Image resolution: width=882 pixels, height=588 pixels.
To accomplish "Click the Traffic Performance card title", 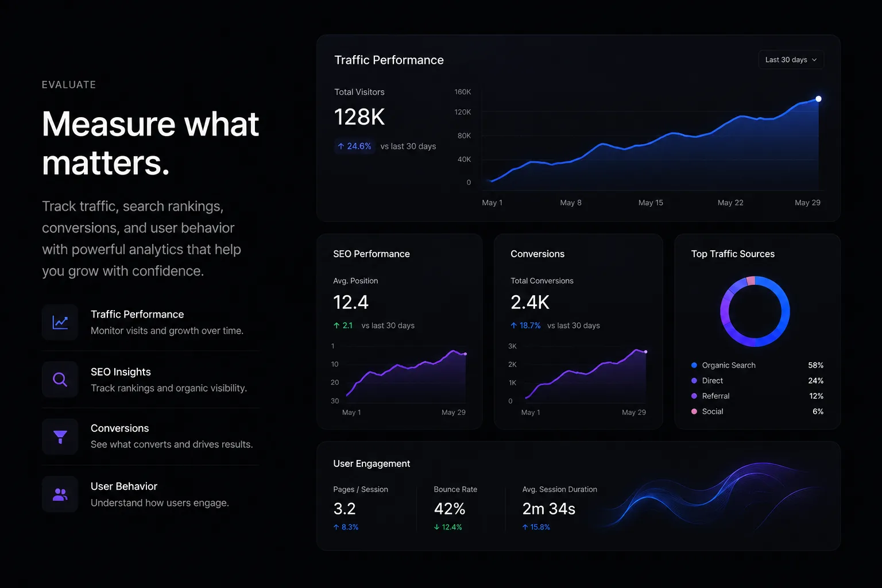I will 389,60.
